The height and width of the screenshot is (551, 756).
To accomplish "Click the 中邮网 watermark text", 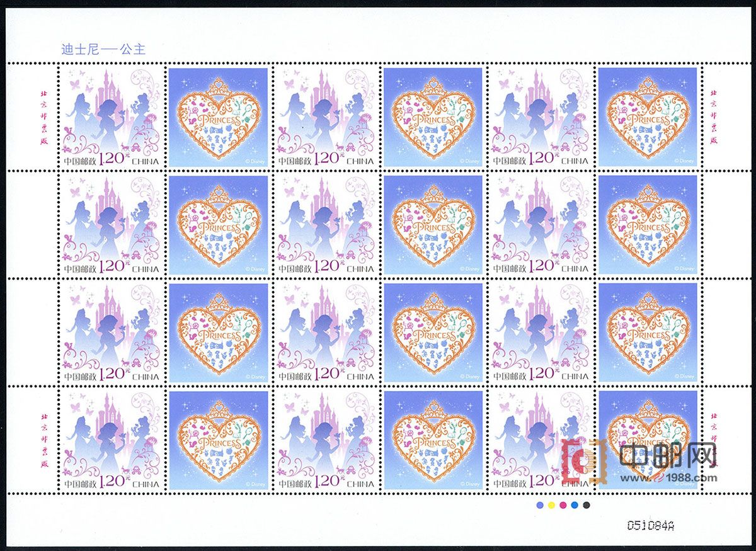I will tap(668, 455).
